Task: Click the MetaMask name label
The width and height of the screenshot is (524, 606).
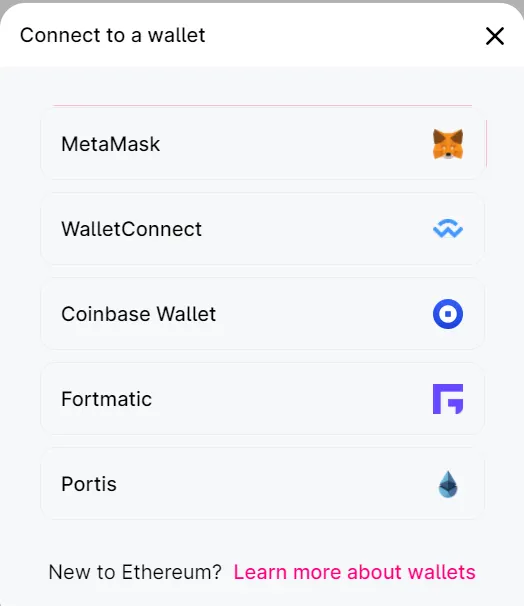Action: pyautogui.click(x=111, y=144)
